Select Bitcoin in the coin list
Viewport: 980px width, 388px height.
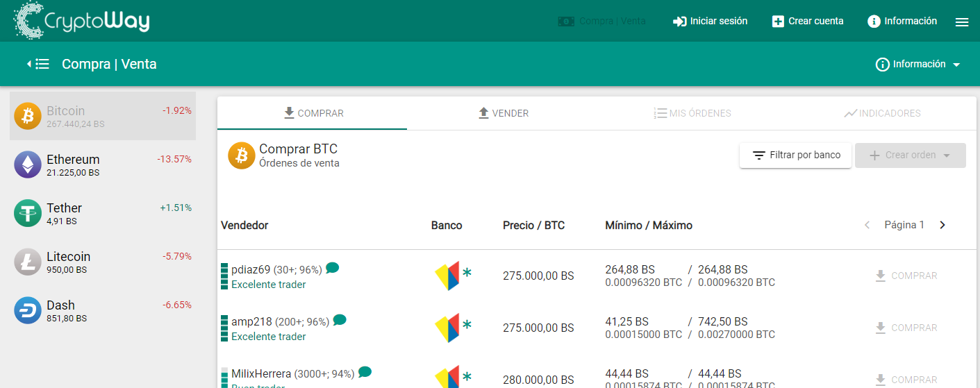pos(103,116)
